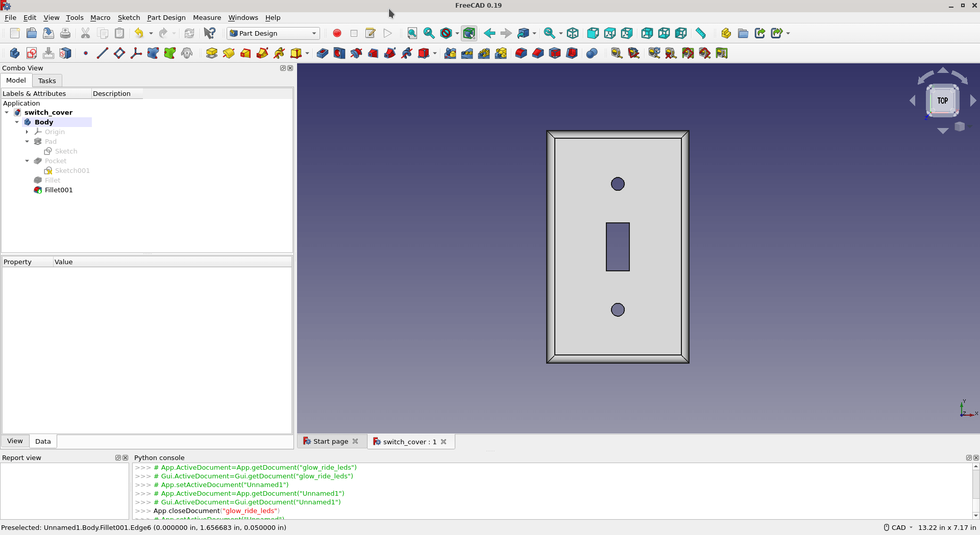Click the Create sketch icon
This screenshot has height=535, width=980.
[32, 53]
